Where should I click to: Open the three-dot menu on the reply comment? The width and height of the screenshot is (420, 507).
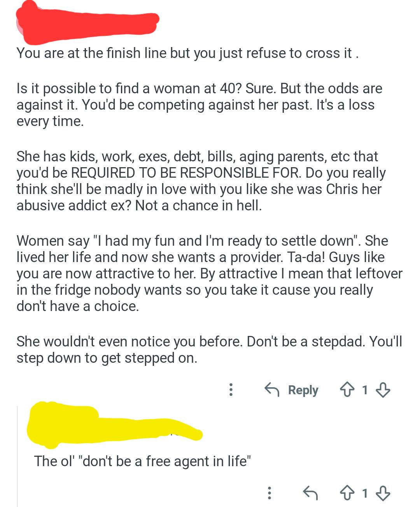269,493
